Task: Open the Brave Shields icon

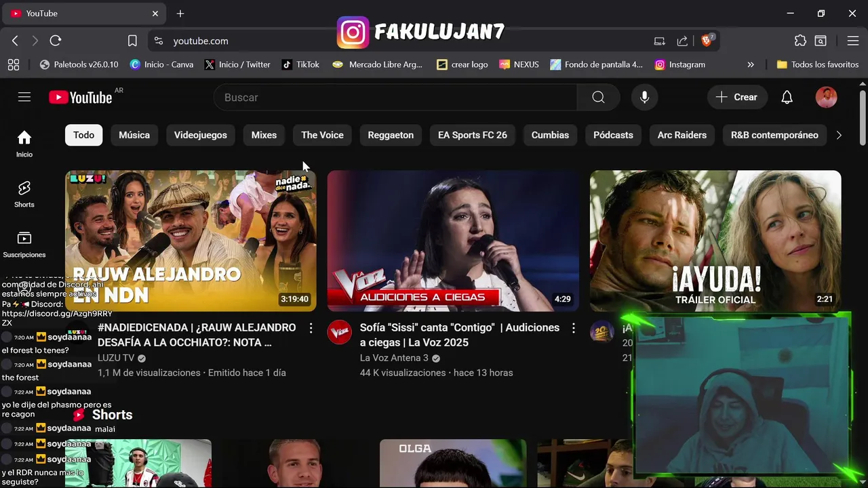Action: click(707, 41)
